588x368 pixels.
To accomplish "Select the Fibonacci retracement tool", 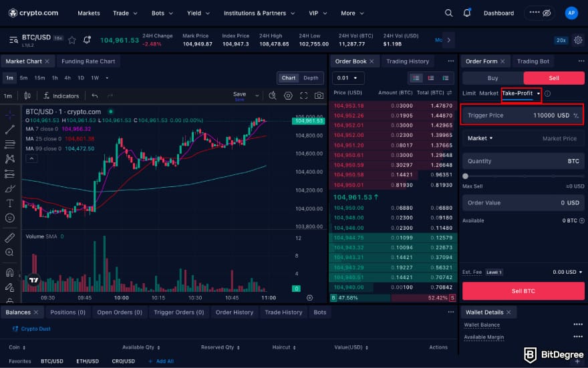I will pyautogui.click(x=10, y=144).
